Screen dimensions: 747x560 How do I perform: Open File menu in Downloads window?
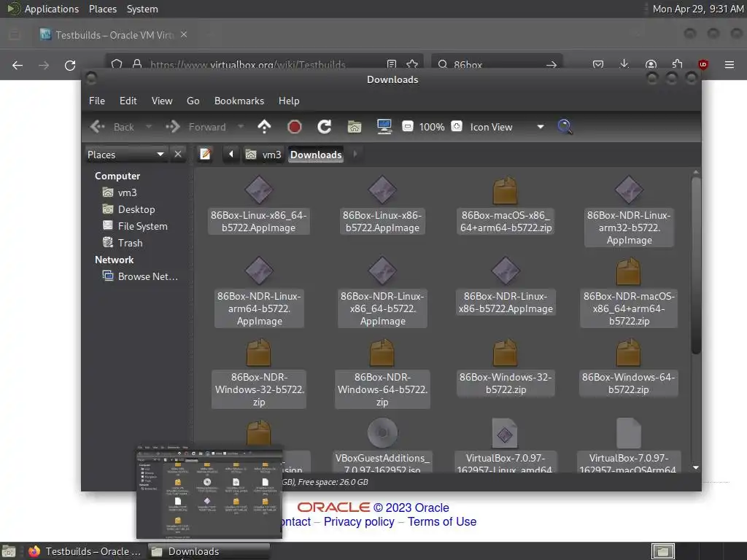[97, 101]
